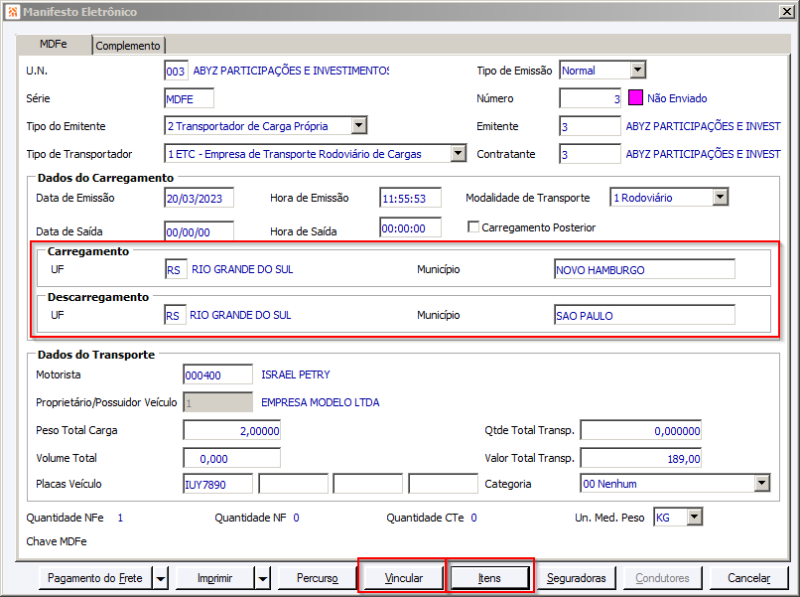This screenshot has height=597, width=800.
Task: Focus the Data de Saída field
Action: (x=199, y=231)
